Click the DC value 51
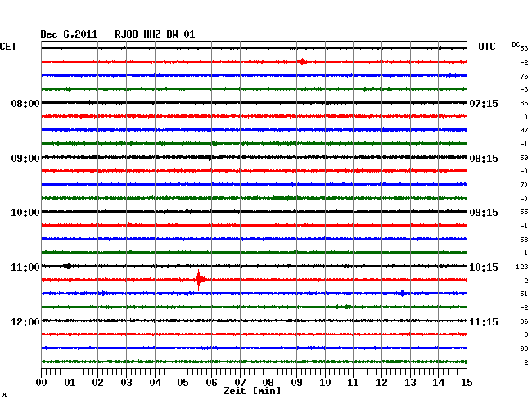532x404 pixels. (x=524, y=294)
